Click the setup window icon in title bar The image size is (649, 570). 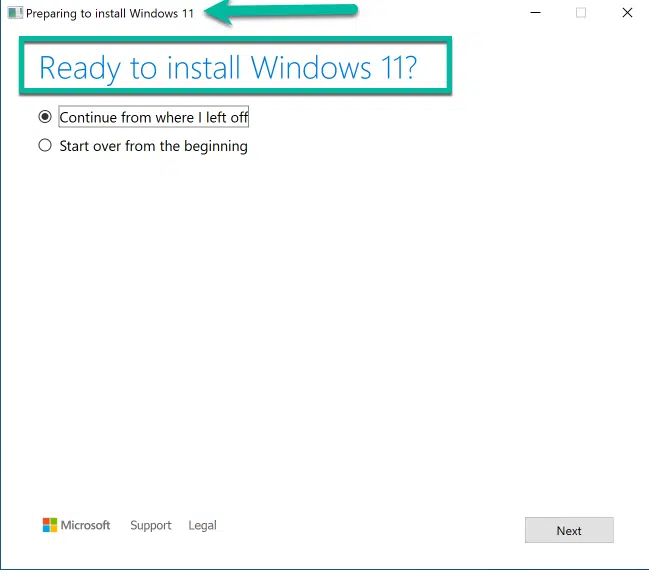pos(15,13)
